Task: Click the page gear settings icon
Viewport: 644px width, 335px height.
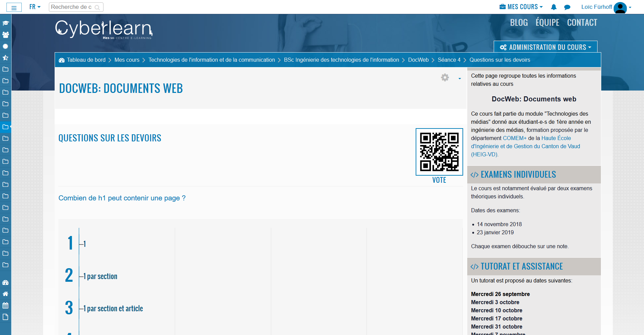Action: [445, 78]
